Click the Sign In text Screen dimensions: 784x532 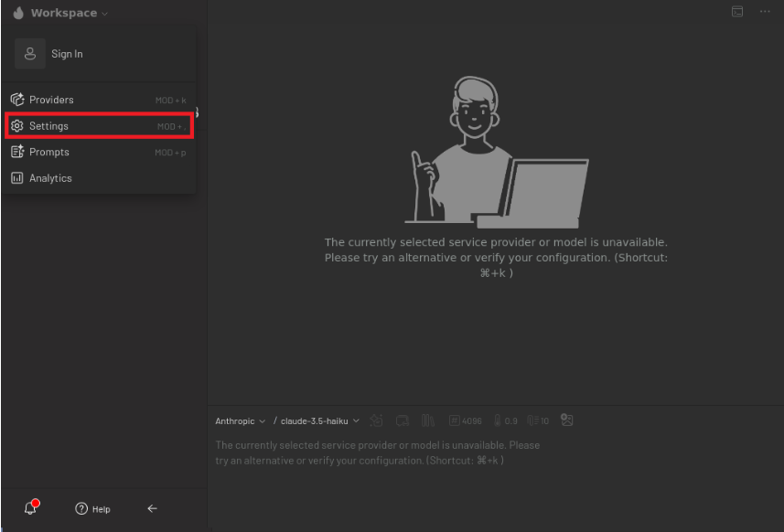[x=67, y=54]
